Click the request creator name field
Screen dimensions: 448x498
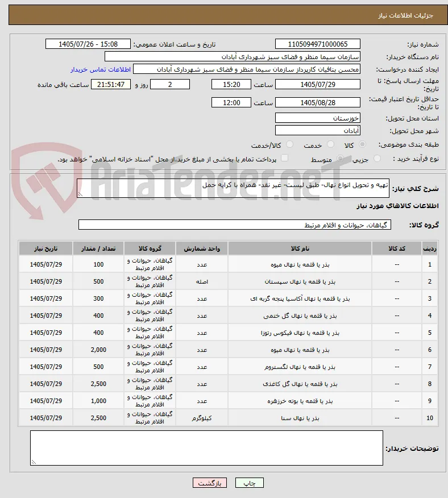click(x=247, y=69)
